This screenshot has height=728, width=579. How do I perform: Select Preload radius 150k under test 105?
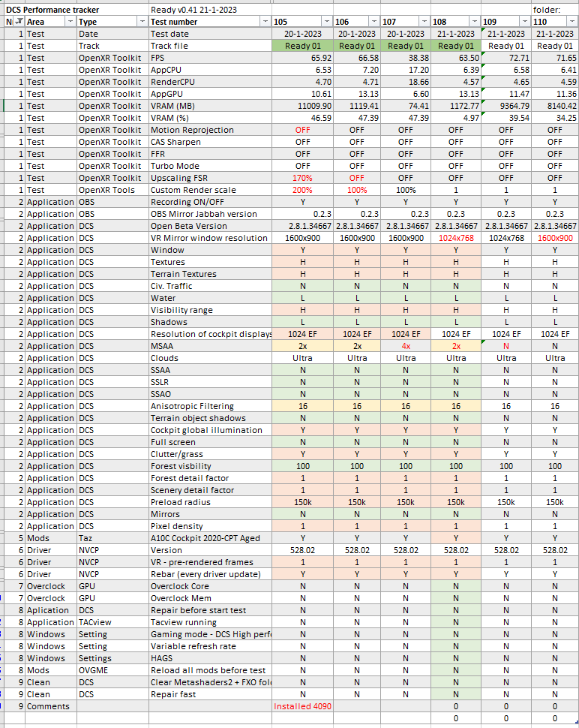(302, 502)
